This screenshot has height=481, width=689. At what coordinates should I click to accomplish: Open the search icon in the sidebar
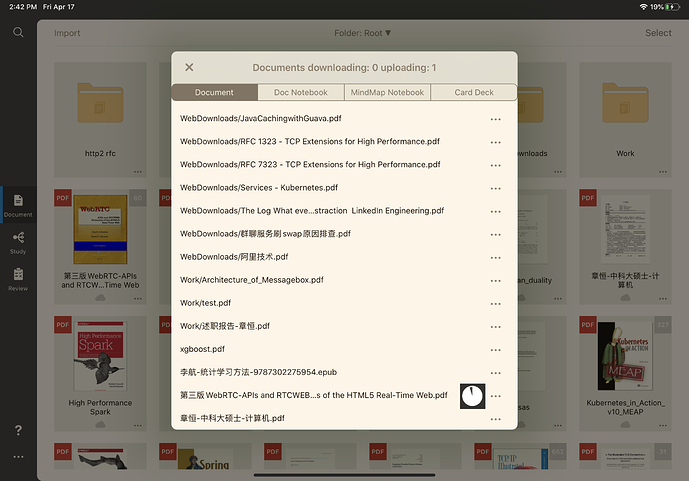pyautogui.click(x=18, y=32)
